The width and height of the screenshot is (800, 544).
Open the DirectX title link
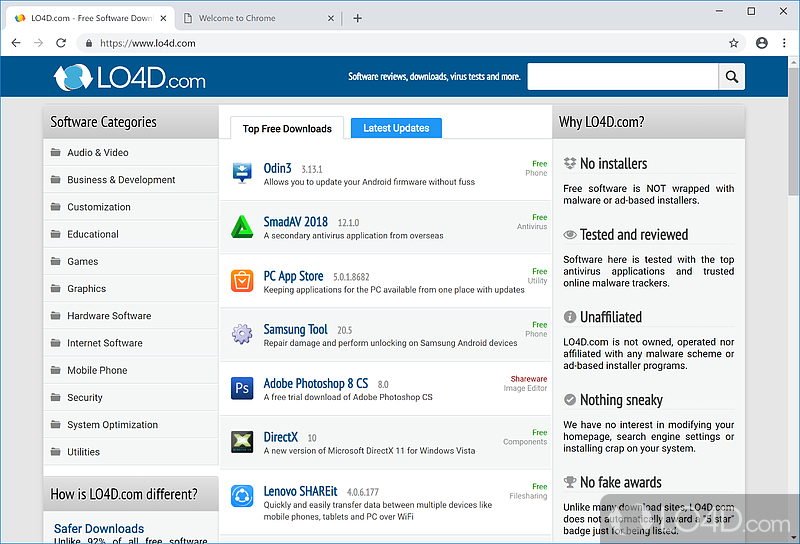(x=281, y=437)
